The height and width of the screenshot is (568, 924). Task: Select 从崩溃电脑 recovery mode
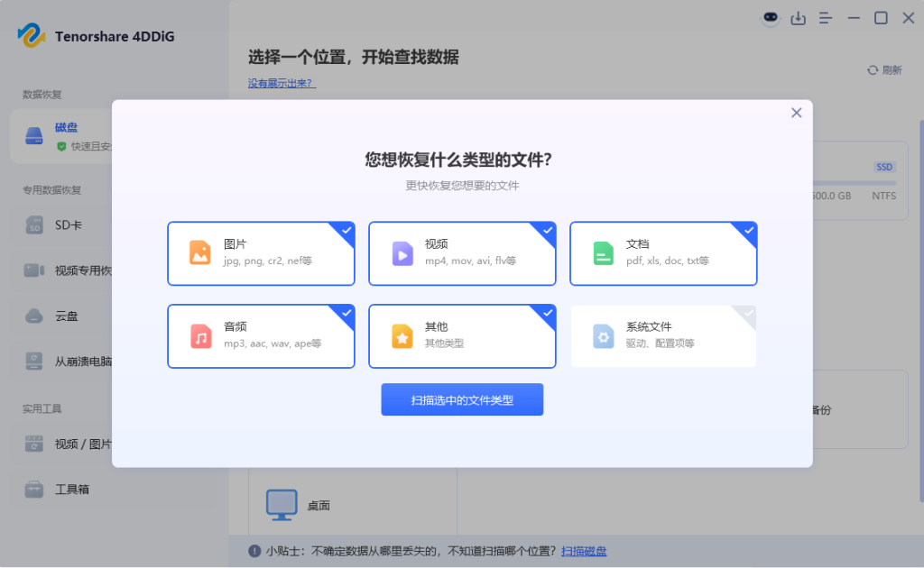(x=72, y=361)
